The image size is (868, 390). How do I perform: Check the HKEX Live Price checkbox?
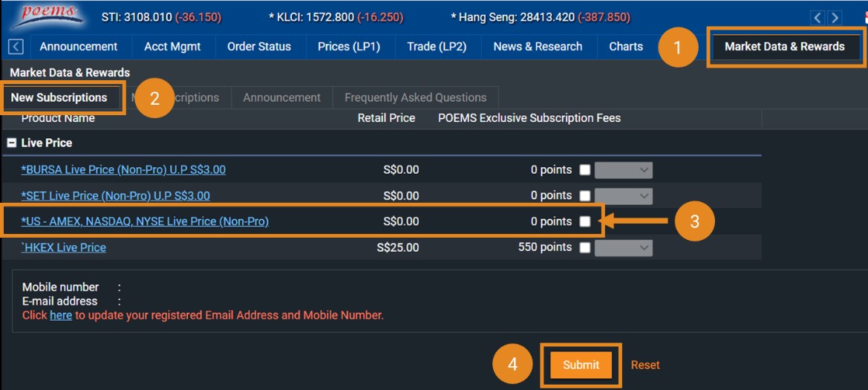(584, 248)
